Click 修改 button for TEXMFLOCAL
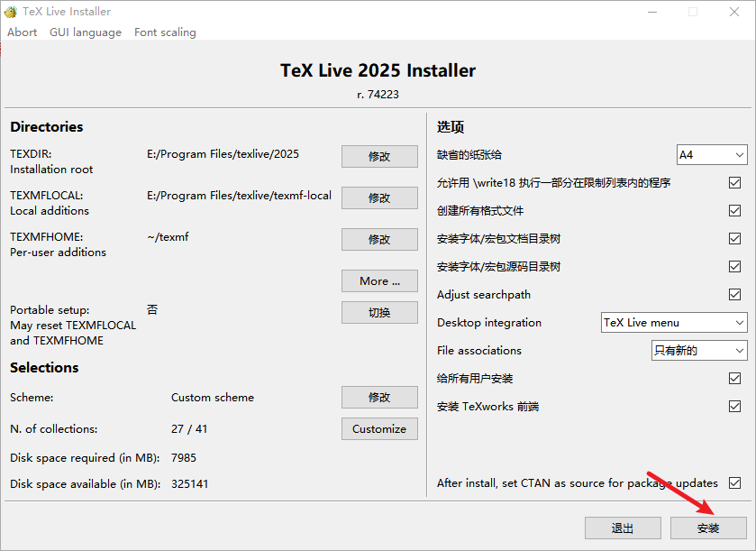Image resolution: width=756 pixels, height=551 pixels. (379, 197)
